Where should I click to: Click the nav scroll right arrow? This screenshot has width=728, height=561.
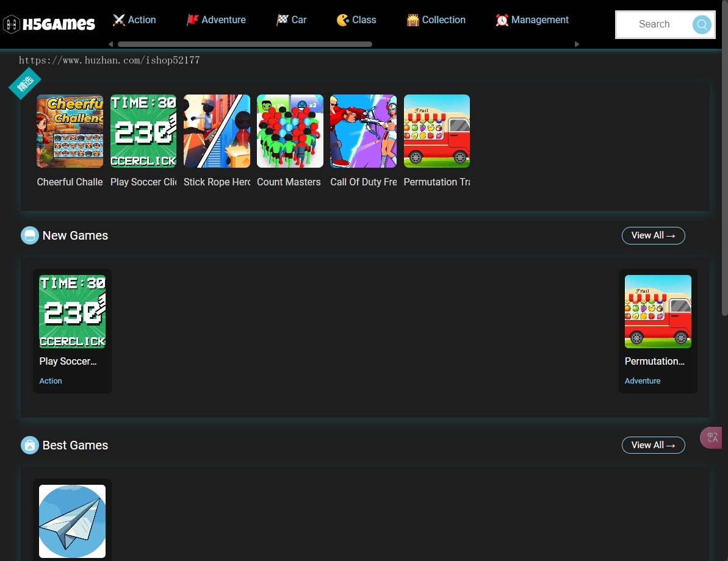(x=577, y=44)
